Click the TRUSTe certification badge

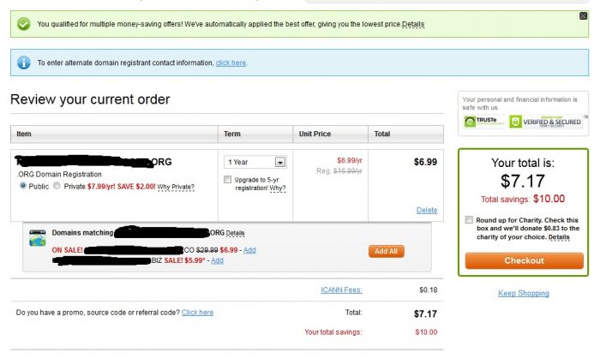(484, 122)
